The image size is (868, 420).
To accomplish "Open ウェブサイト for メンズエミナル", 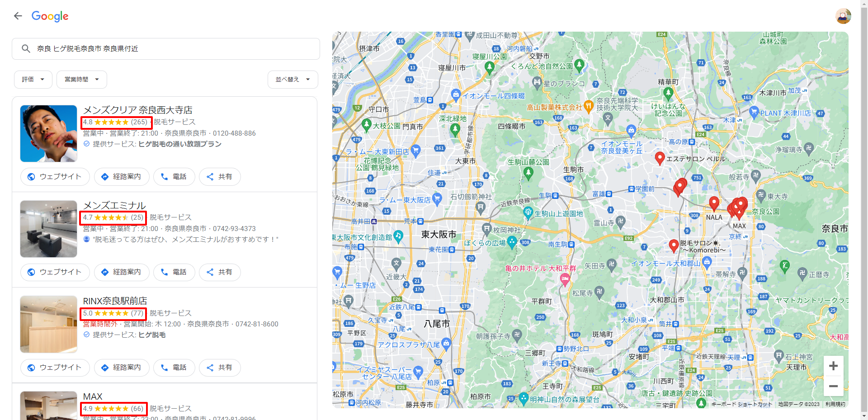I will coord(55,272).
